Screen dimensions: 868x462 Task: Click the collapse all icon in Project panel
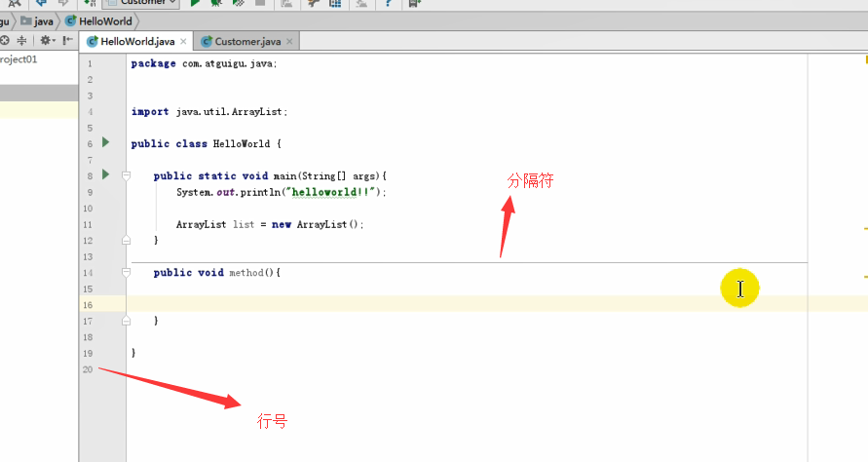click(21, 40)
